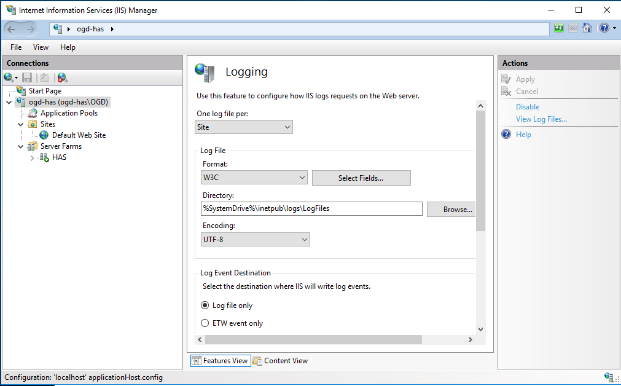
Task: Click the Logging feature heading icon
Action: (205, 72)
